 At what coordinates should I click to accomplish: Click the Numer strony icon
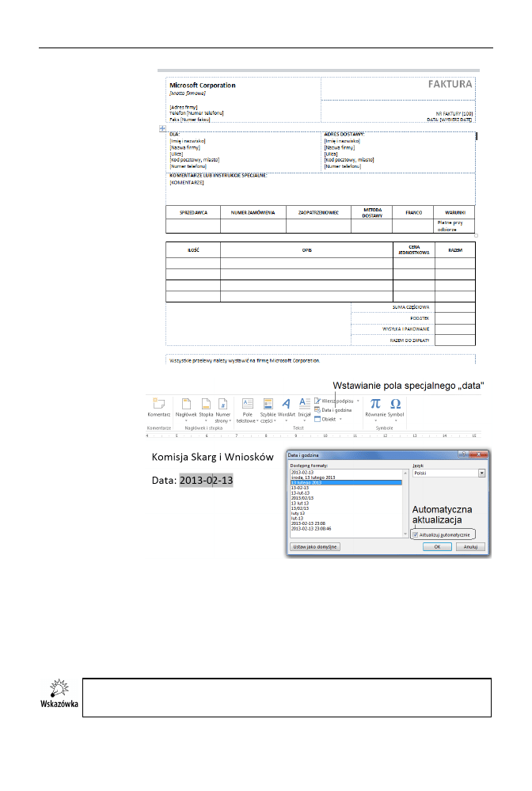pos(223,405)
